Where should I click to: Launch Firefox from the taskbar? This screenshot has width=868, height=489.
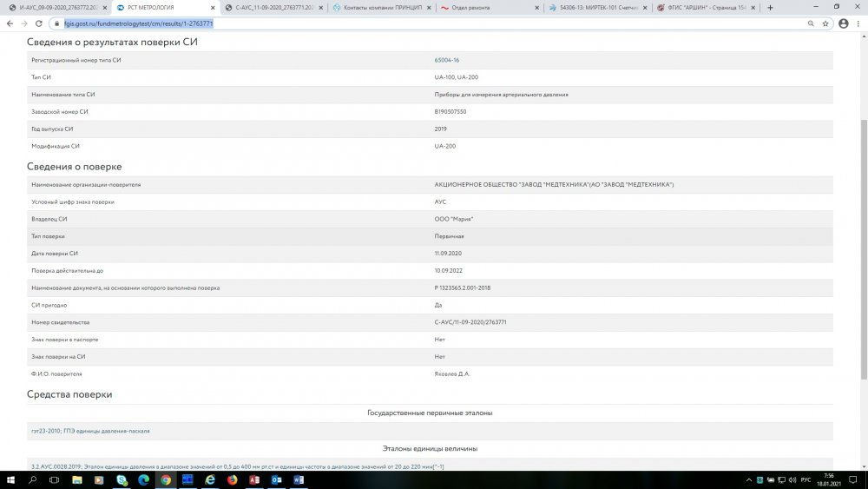pyautogui.click(x=232, y=479)
